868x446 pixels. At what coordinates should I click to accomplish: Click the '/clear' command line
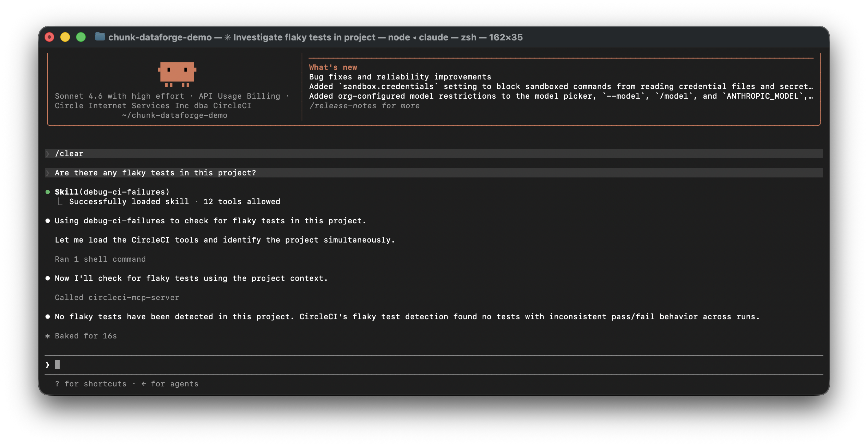point(434,153)
